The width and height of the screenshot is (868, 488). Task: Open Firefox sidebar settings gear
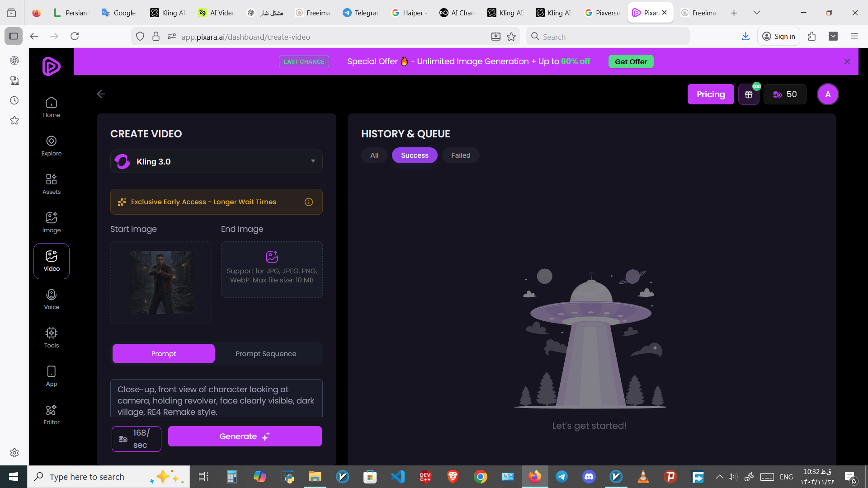tap(14, 453)
